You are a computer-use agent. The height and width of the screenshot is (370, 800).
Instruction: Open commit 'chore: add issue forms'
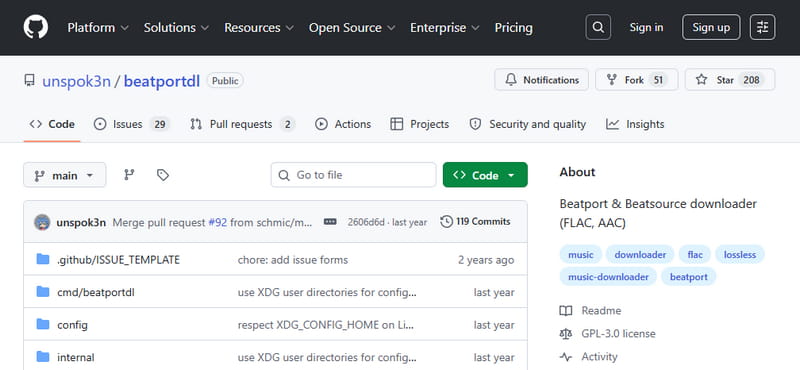(x=293, y=260)
